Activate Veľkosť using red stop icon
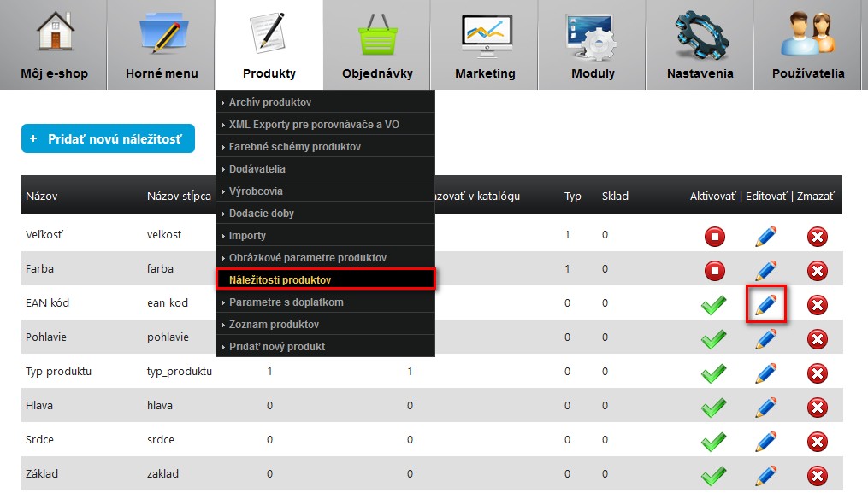This screenshot has width=868, height=493. point(714,237)
